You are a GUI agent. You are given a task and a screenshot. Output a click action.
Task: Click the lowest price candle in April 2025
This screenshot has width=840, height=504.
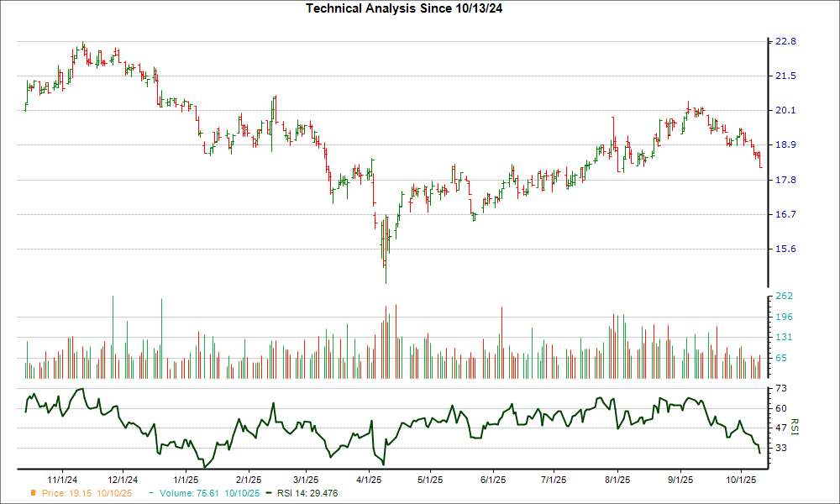point(386,269)
